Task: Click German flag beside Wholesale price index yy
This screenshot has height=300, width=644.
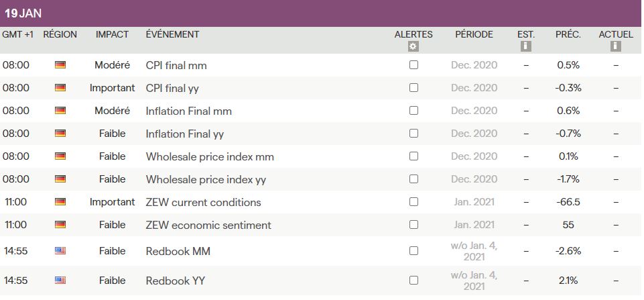Action: coord(60,179)
